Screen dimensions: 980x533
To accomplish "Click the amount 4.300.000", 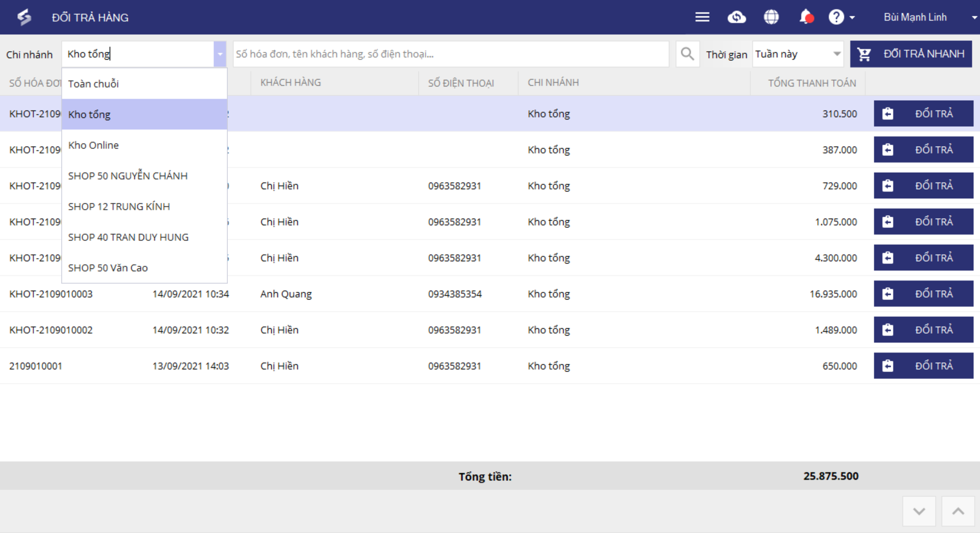I will pos(836,258).
